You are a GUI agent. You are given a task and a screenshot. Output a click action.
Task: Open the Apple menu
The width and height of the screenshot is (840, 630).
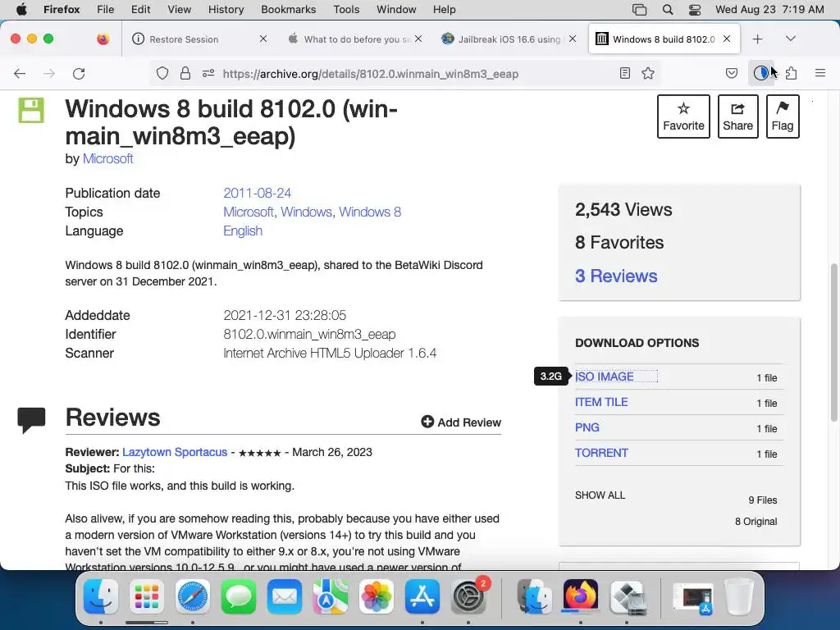21,9
